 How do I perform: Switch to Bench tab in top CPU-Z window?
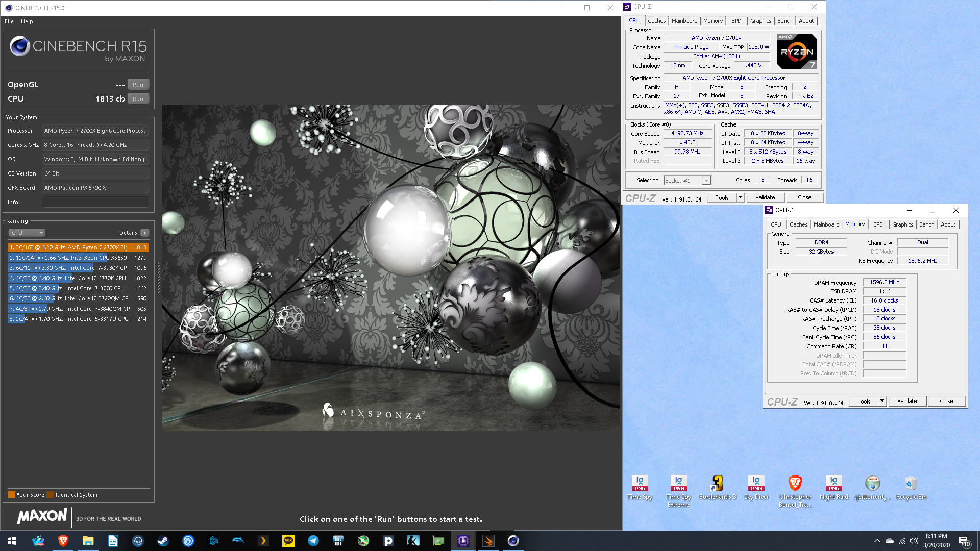[x=785, y=21]
